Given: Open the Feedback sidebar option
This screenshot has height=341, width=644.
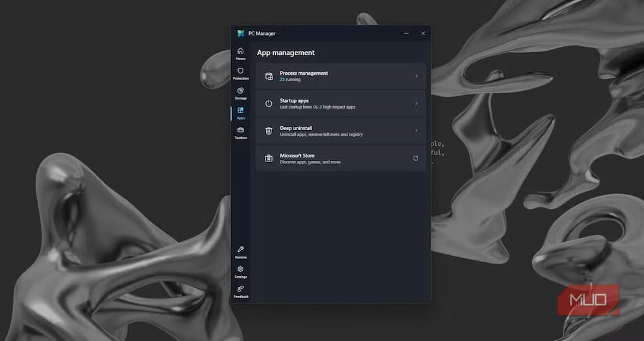Looking at the screenshot, I should pyautogui.click(x=241, y=292).
